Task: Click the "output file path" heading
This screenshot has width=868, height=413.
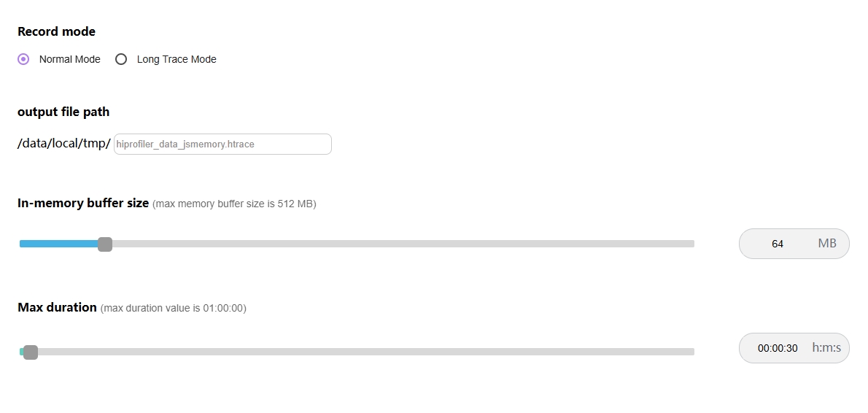Action: pyautogui.click(x=63, y=112)
